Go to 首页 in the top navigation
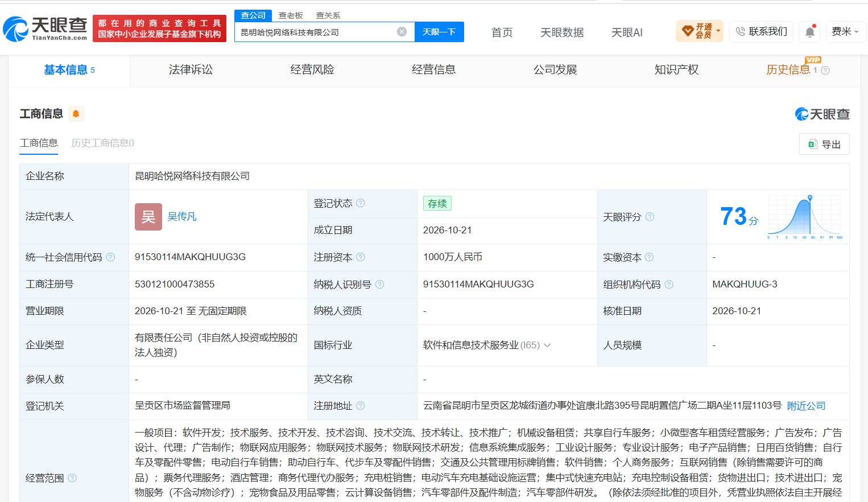The height and width of the screenshot is (502, 868). 502,33
